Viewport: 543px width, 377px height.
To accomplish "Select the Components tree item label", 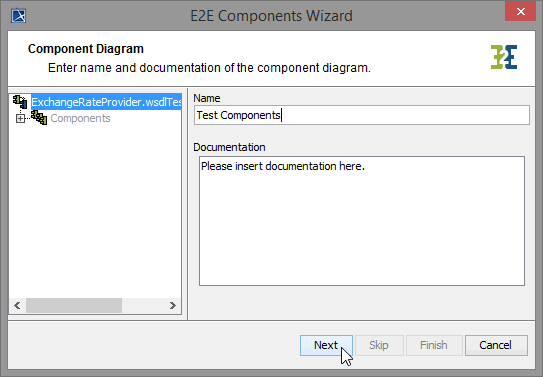I will pos(80,118).
